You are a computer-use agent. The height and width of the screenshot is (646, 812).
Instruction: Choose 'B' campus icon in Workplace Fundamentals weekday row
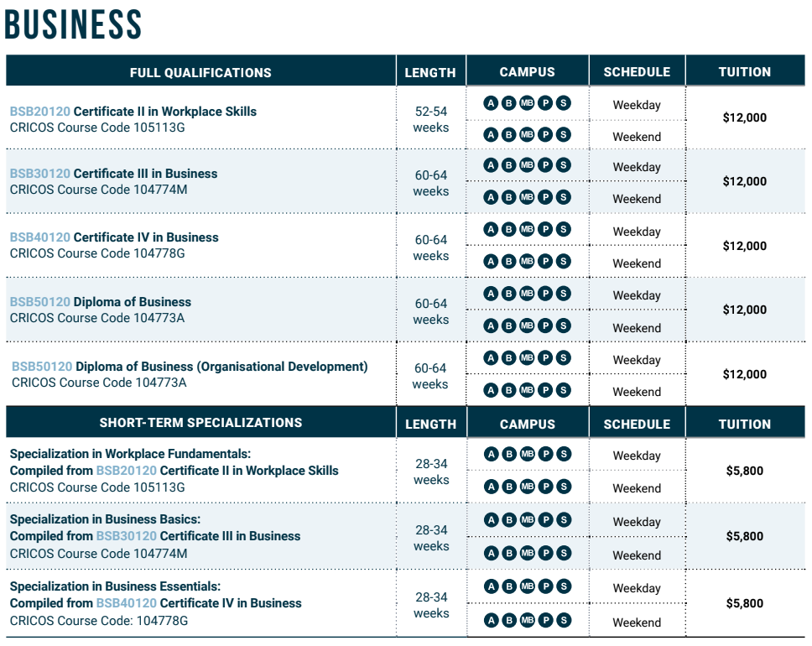click(x=508, y=455)
